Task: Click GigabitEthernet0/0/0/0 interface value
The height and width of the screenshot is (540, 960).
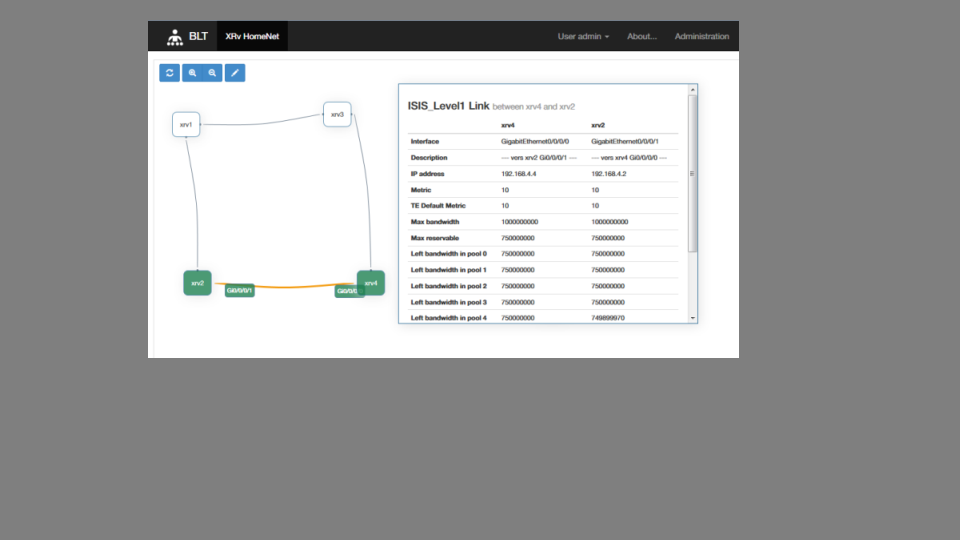Action: pos(534,141)
